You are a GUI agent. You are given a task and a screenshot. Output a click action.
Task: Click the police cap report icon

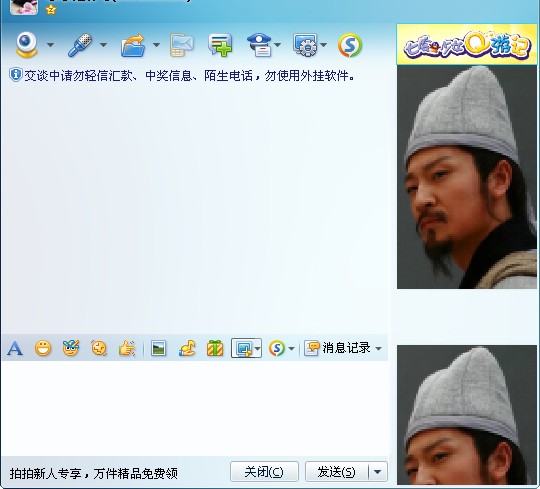click(259, 45)
